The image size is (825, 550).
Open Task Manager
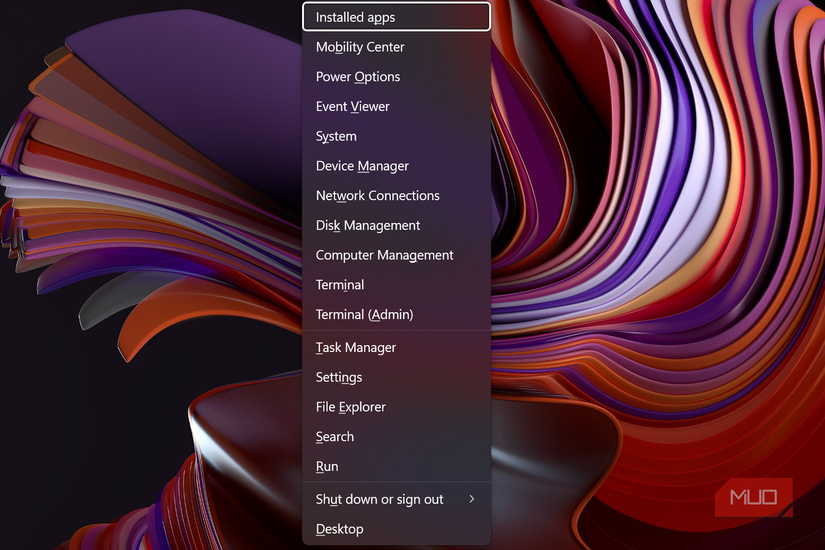click(x=396, y=347)
